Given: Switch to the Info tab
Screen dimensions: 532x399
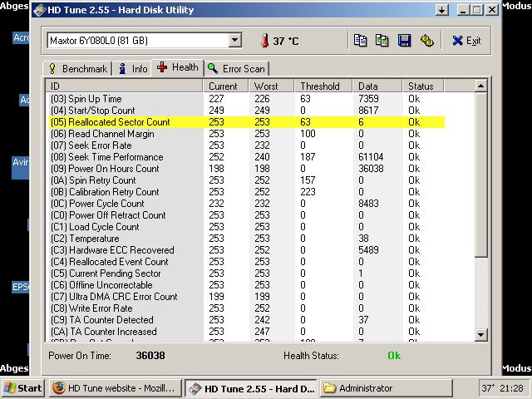Looking at the screenshot, I should (x=133, y=69).
